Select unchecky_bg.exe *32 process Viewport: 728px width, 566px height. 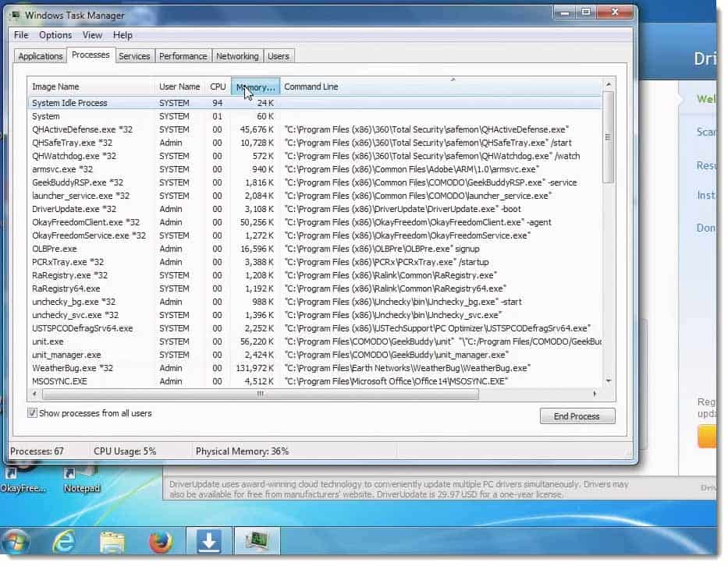tap(314, 302)
